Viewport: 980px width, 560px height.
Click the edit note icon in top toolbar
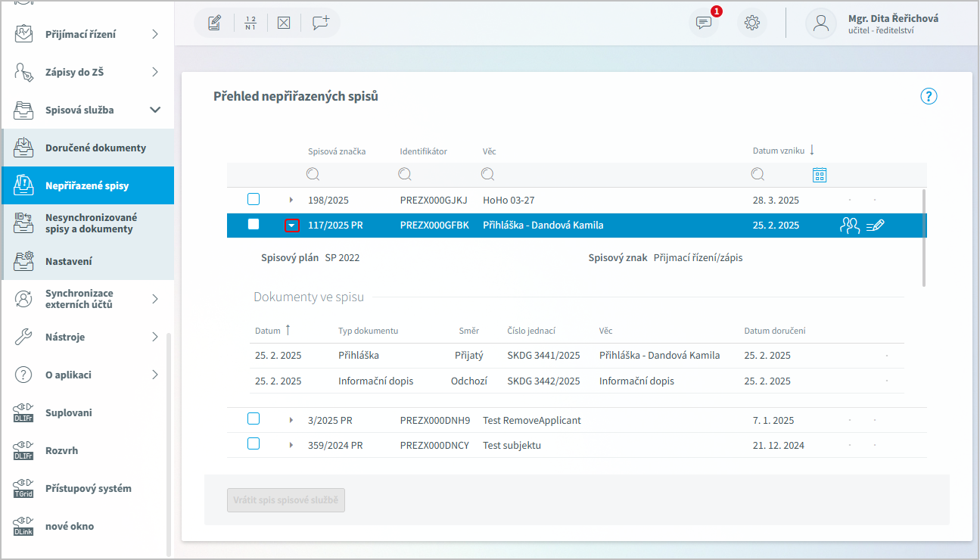pos(214,23)
